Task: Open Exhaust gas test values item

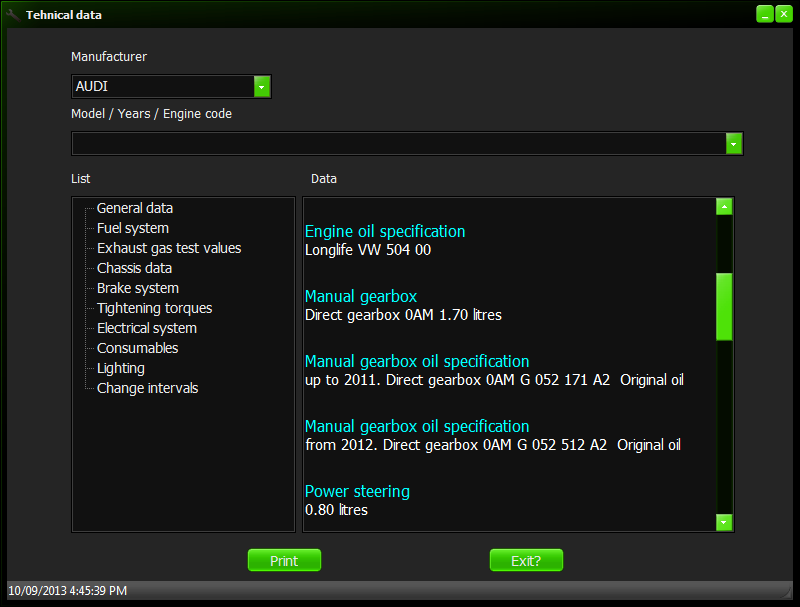Action: point(169,248)
